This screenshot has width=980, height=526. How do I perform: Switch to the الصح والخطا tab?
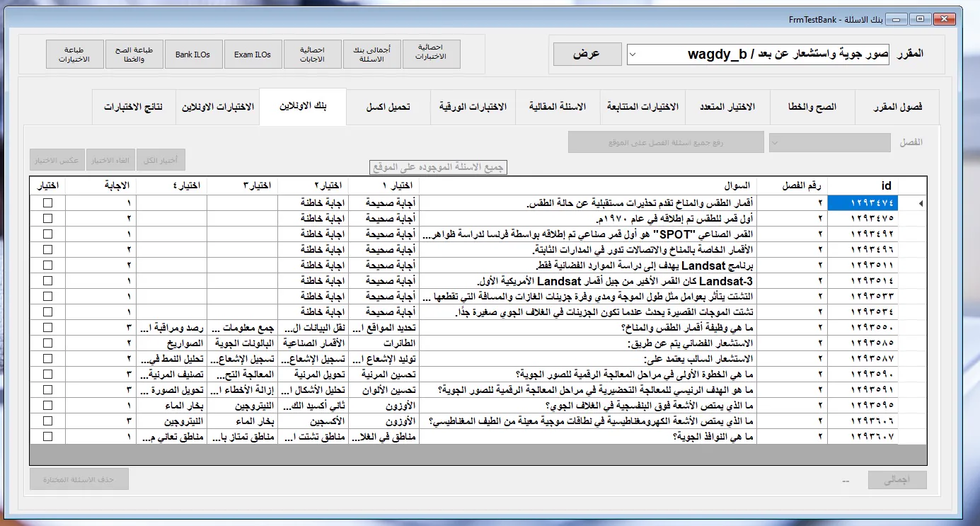tap(812, 108)
